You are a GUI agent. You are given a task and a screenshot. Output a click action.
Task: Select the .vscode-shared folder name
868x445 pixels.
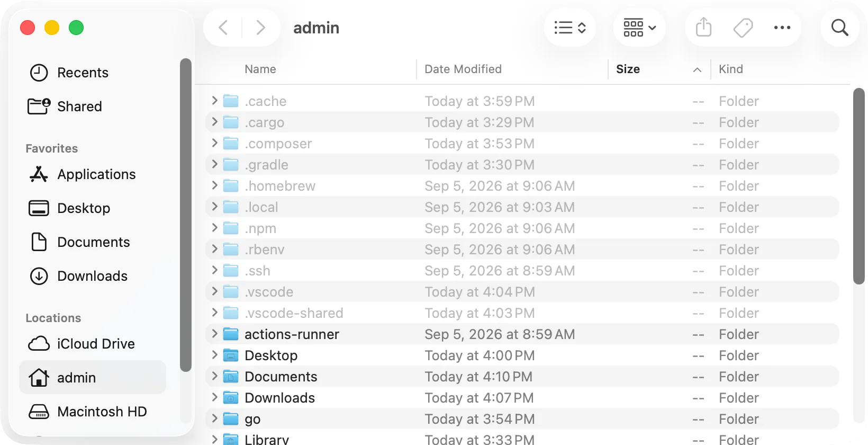[294, 313]
